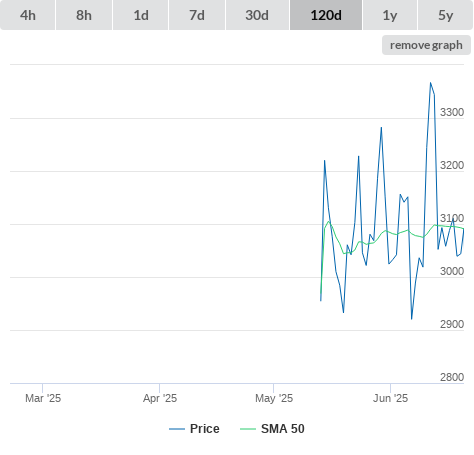This screenshot has height=455, width=474.
Task: Click the remove graph button
Action: coord(426,45)
